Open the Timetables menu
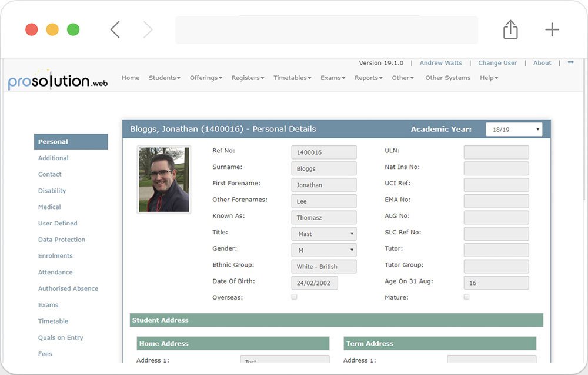 292,78
